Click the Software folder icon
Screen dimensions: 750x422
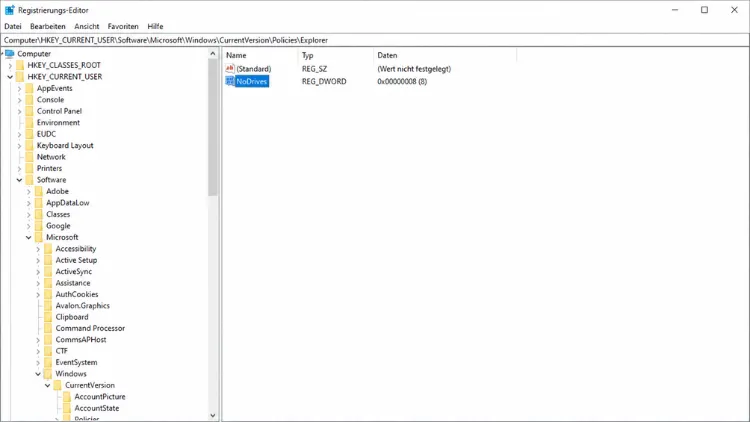click(29, 180)
